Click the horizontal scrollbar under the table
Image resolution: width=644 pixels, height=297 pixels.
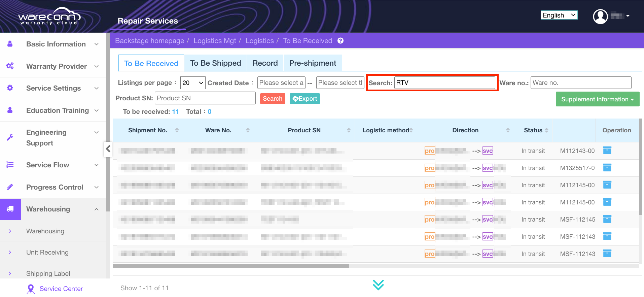(231, 266)
